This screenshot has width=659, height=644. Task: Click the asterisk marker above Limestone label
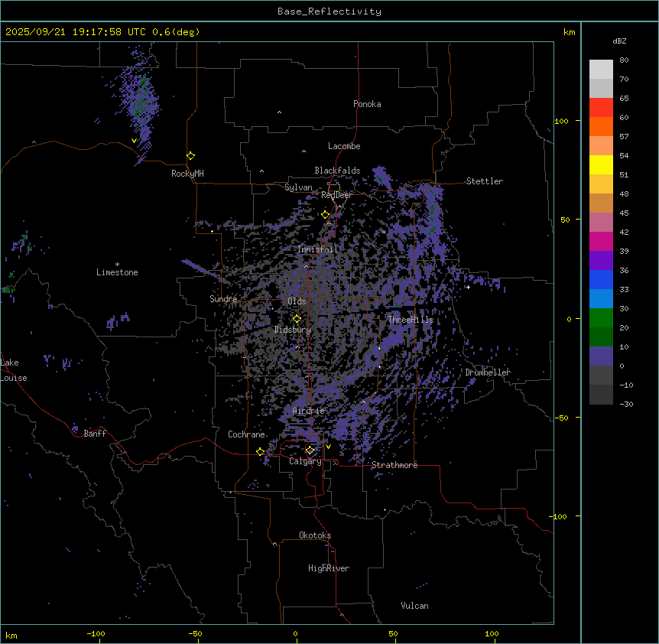pyautogui.click(x=117, y=264)
